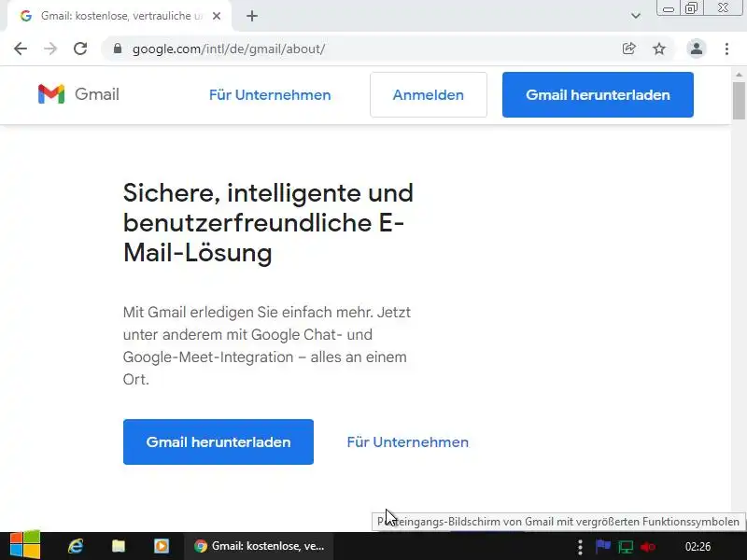Screen dimensions: 747x560
Task: Click the Anmelden button
Action: [429, 95]
